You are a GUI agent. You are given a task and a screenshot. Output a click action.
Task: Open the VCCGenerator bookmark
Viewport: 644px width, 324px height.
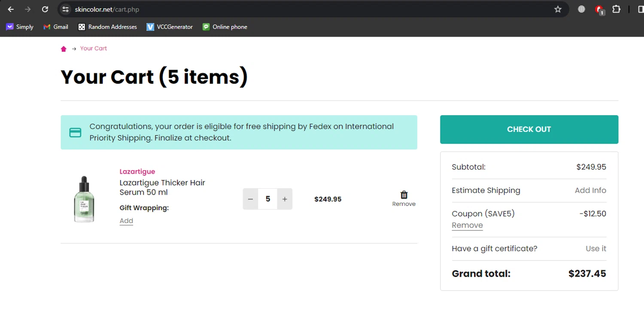coord(170,27)
